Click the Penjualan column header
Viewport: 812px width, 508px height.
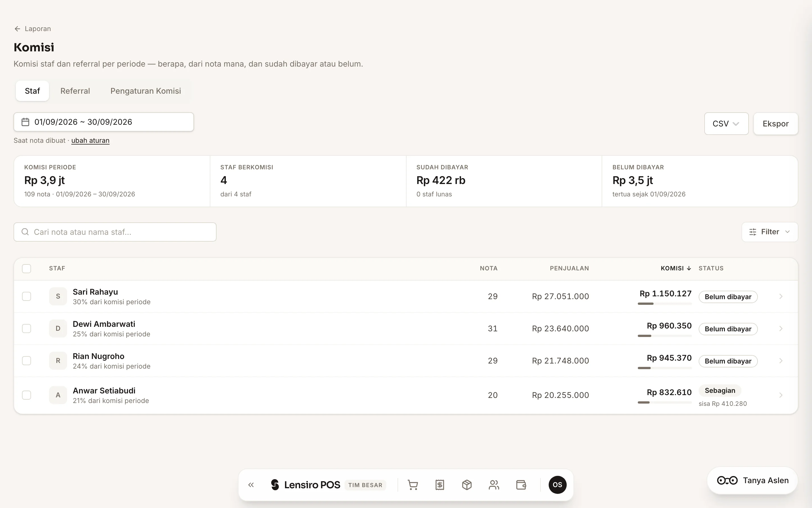[569, 268]
